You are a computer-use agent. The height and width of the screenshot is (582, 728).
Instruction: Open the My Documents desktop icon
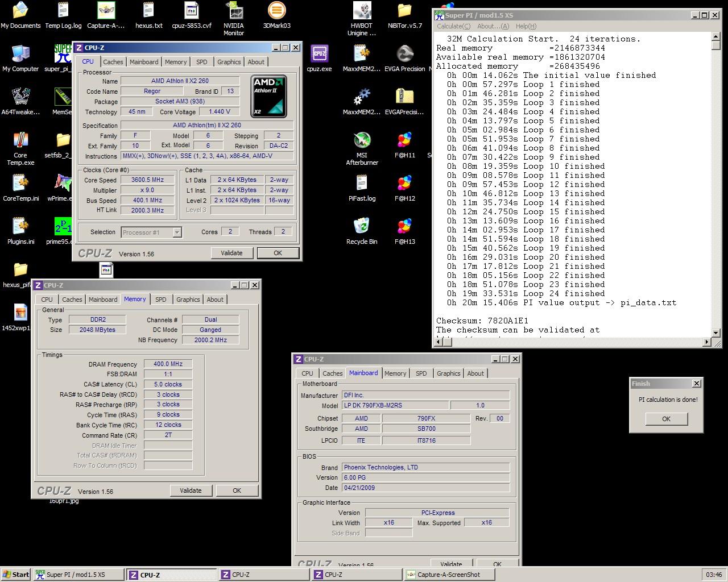(20, 15)
